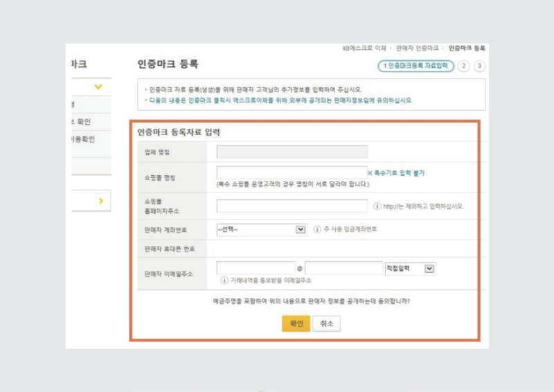
Task: Click the yellow down chevron in sidebar
Action: (x=98, y=87)
